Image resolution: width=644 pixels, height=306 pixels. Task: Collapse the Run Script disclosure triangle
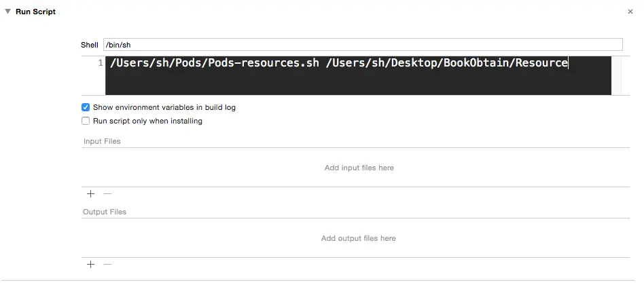(x=7, y=12)
